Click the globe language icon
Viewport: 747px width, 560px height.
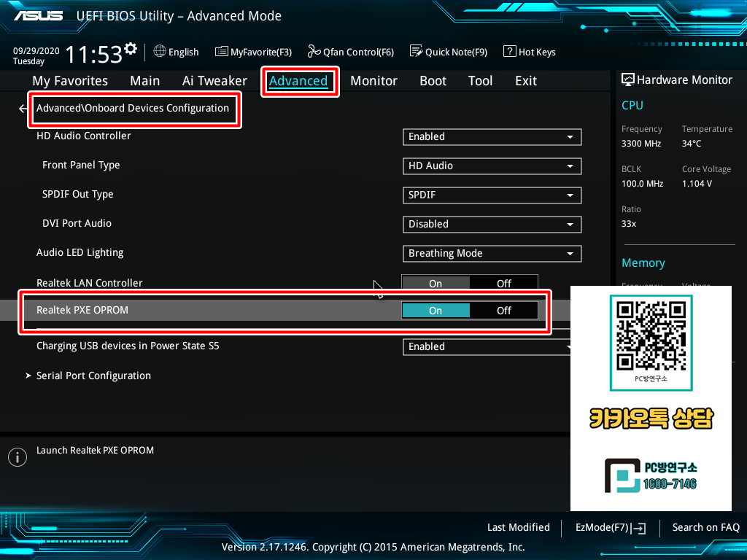160,51
